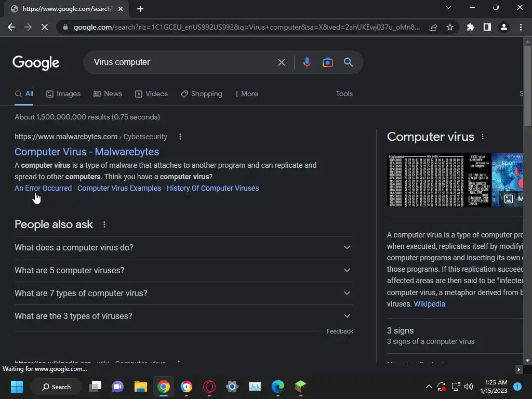Start a voice search with microphone
Screen dimensions: 532x399
tap(307, 62)
